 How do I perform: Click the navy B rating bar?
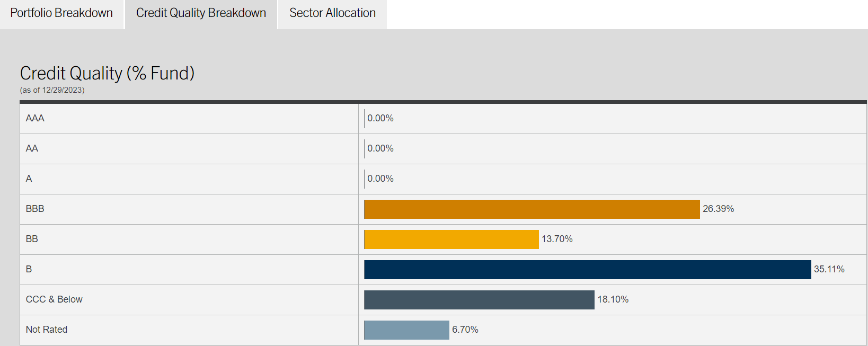pos(587,270)
